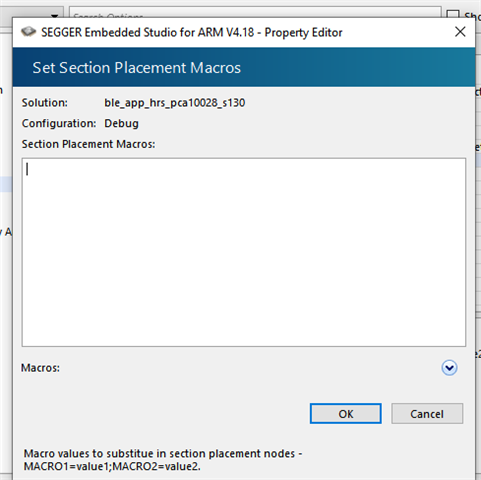Click the SEGGER Embedded Studio title bar icon

(28, 32)
